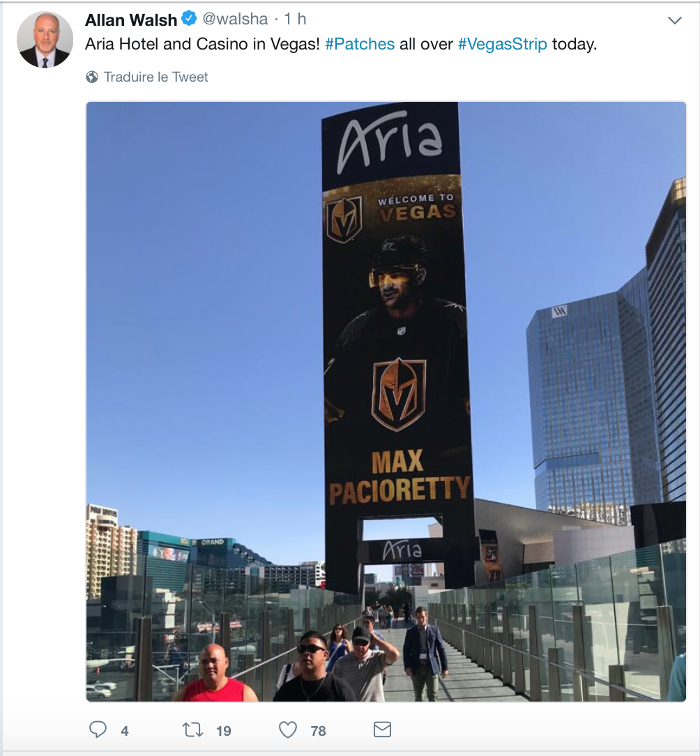This screenshot has width=700, height=756.
Task: Open the tweet via the 1 h timestamp
Action: (295, 19)
